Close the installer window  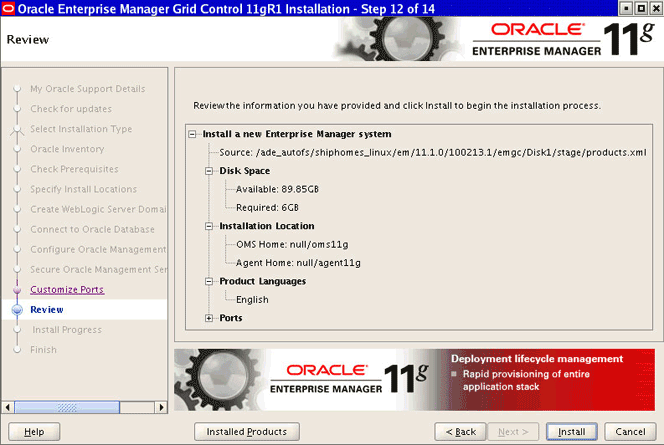pos(656,8)
